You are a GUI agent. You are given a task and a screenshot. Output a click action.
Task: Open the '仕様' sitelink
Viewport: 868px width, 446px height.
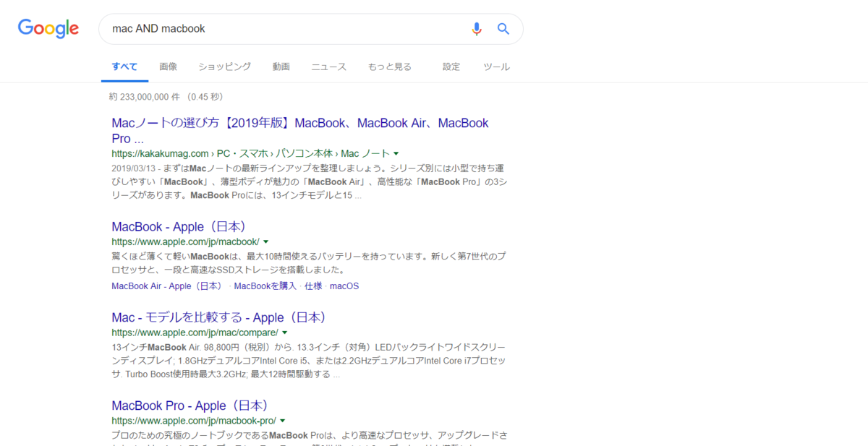313,286
